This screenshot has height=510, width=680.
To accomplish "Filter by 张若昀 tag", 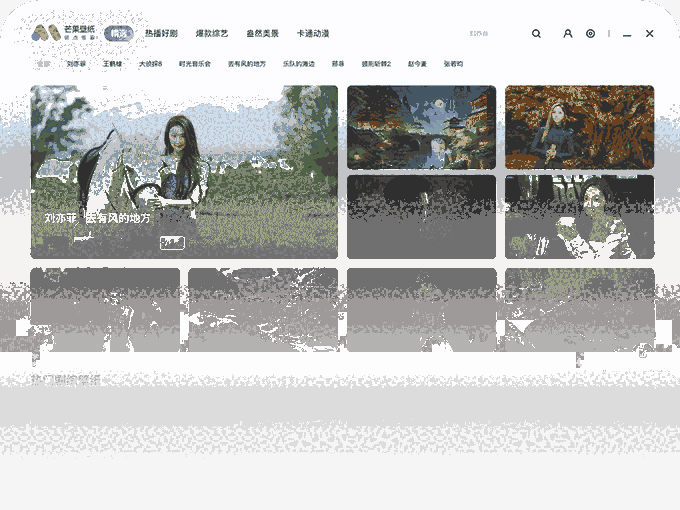I will click(x=453, y=64).
